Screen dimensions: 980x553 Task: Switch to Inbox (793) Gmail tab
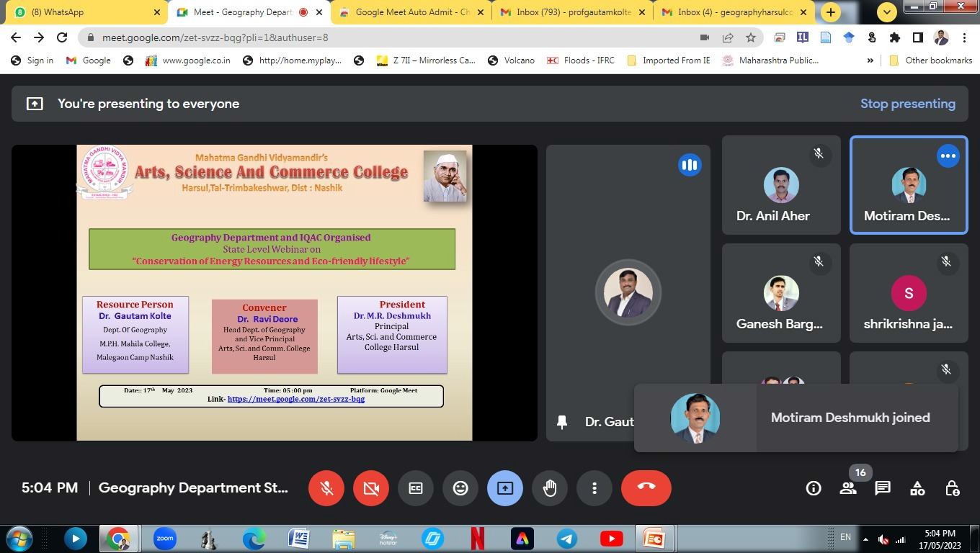(x=573, y=12)
